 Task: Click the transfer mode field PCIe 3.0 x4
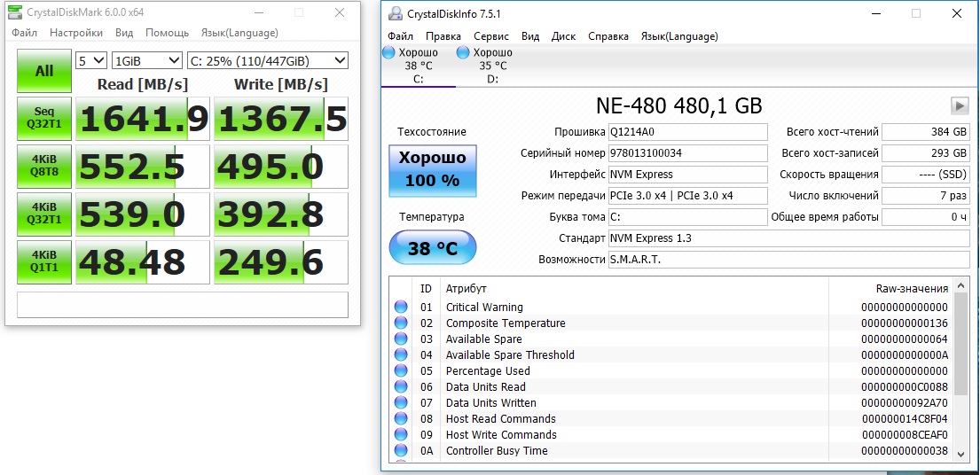pyautogui.click(x=687, y=196)
